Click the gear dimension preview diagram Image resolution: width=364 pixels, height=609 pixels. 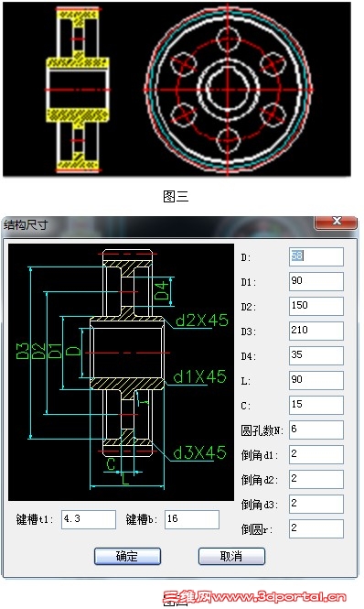click(x=121, y=372)
